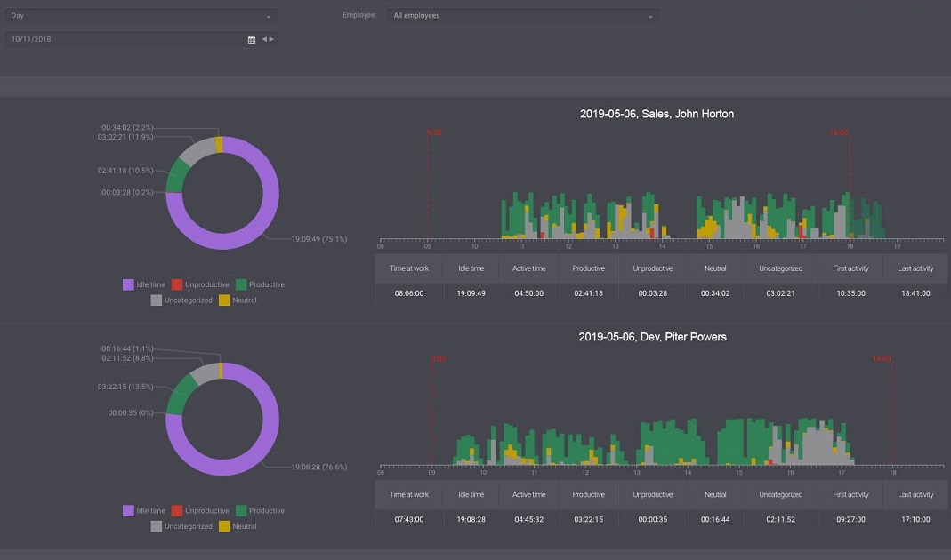
Task: Select John Horton's unproductive value 00:03:28
Action: click(x=653, y=293)
